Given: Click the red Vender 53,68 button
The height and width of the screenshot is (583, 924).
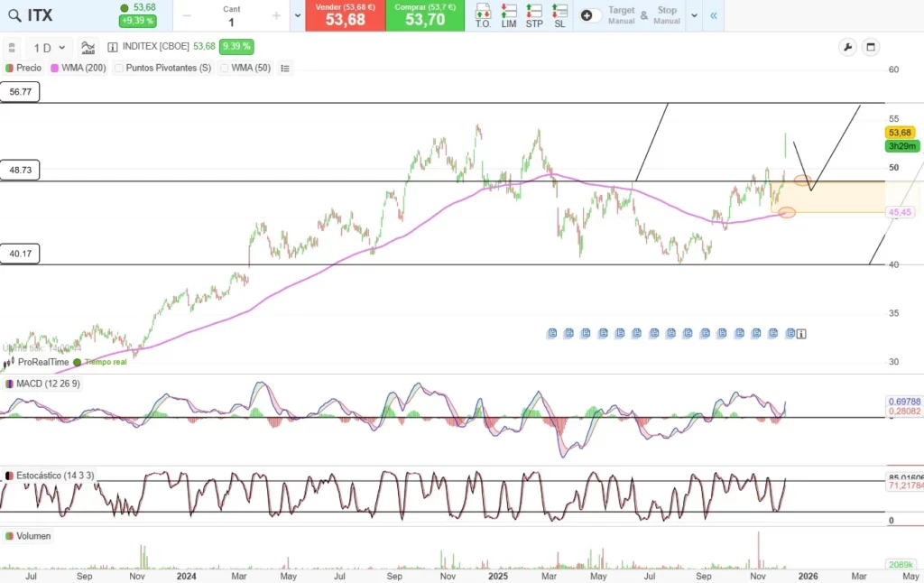Looking at the screenshot, I should tap(345, 15).
